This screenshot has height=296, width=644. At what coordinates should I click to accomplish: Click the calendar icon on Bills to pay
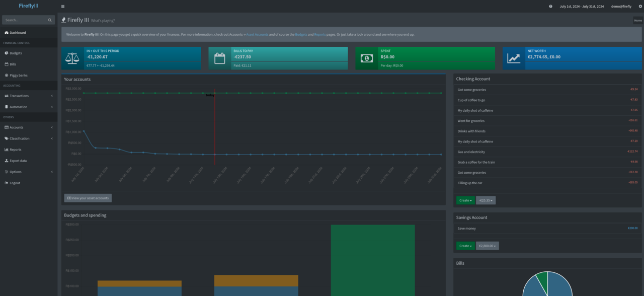220,58
